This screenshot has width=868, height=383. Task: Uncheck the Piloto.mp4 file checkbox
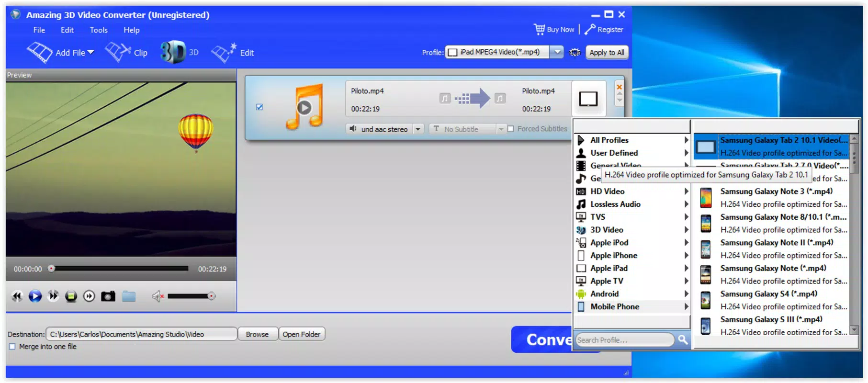click(x=259, y=107)
